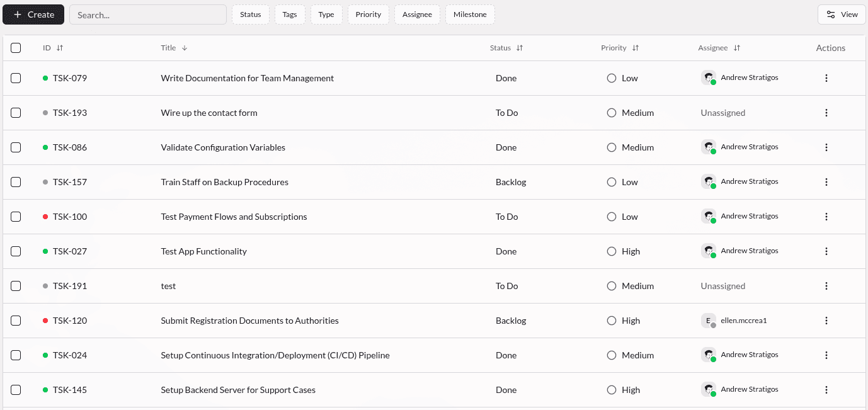Image resolution: width=868 pixels, height=410 pixels.
Task: Click inside the Search field
Action: click(147, 14)
